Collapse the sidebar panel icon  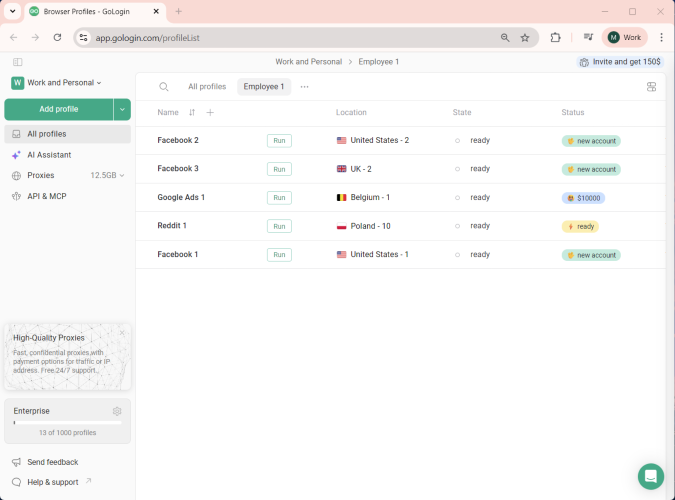click(x=18, y=62)
